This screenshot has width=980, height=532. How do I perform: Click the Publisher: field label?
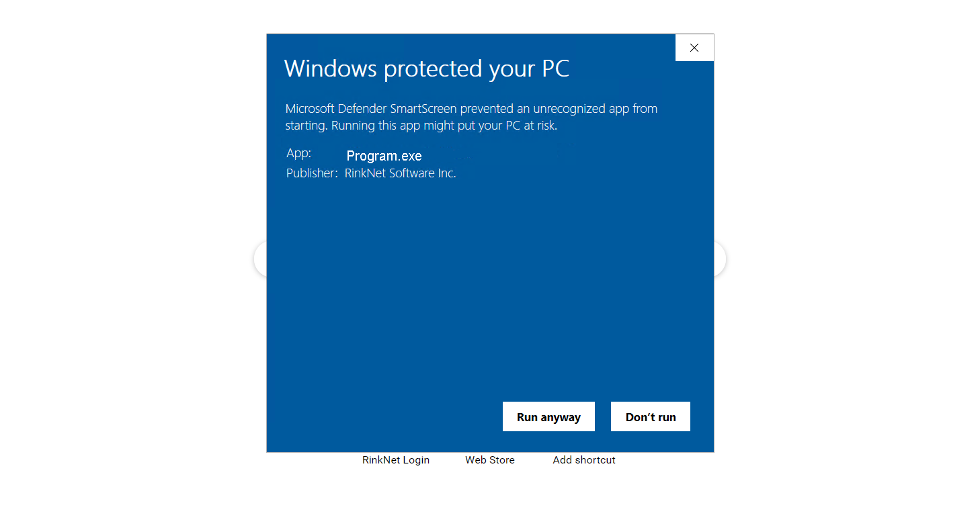pos(312,173)
